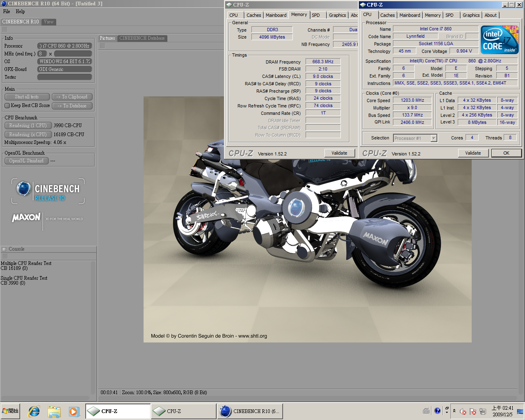
Task: Click the Cinebench application icon in title bar
Action: click(4, 3)
